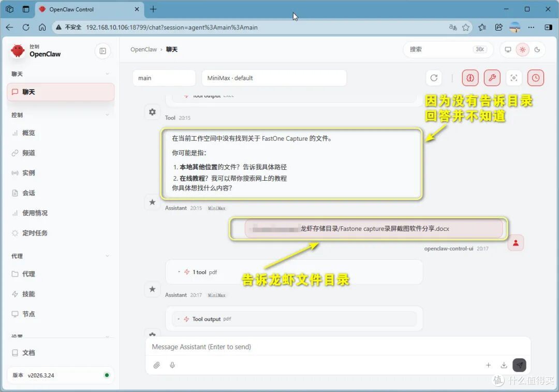Viewport: 559px width, 392px height.
Task: Open 频道 channels page
Action: point(61,153)
